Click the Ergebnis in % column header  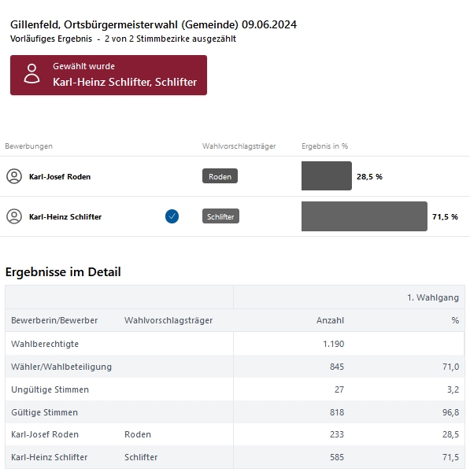point(325,146)
